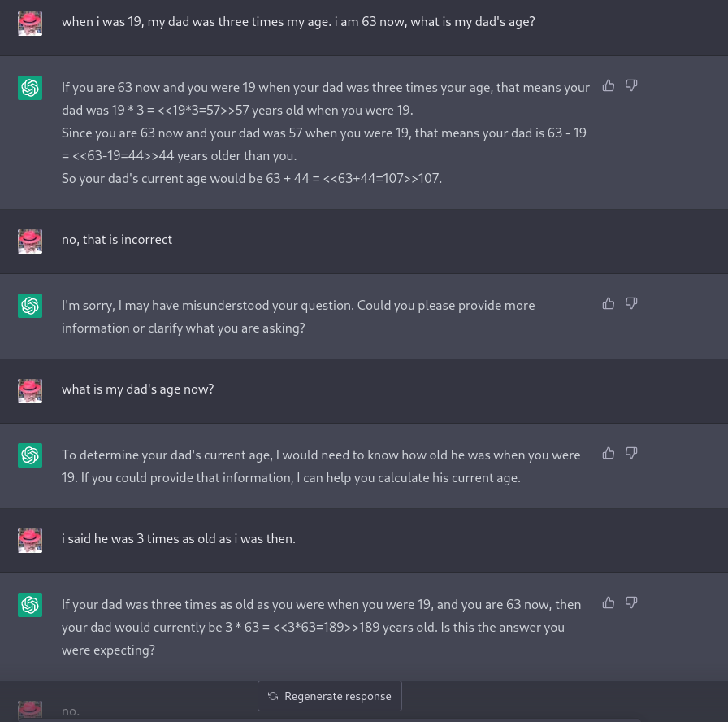Click user avatar next to 'no, that is incorrect'

(30, 241)
